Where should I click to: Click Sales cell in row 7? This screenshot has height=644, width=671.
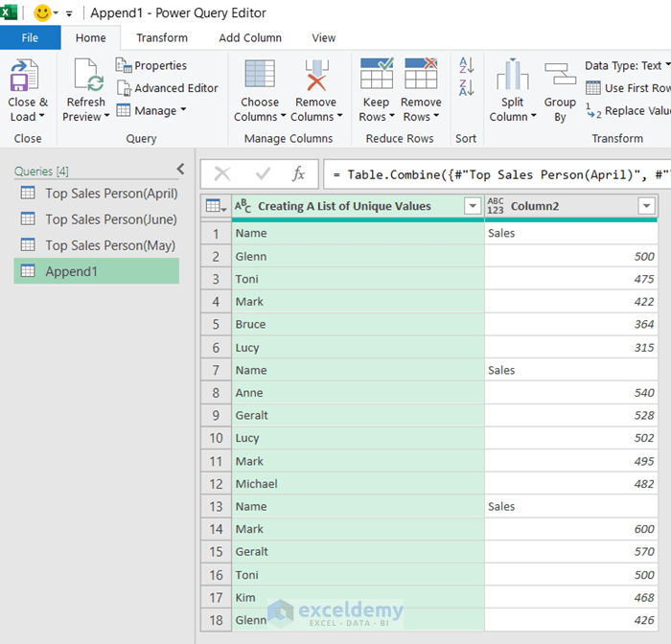coord(571,370)
